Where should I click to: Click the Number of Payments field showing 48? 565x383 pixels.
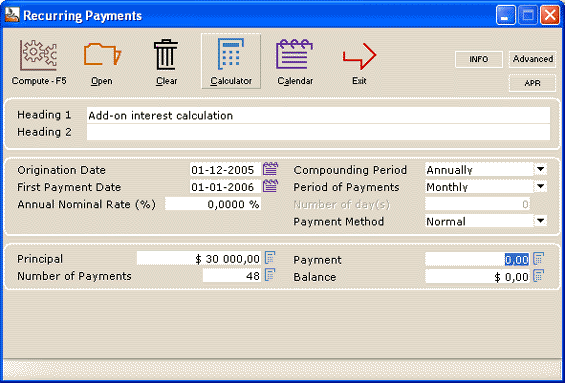232,276
